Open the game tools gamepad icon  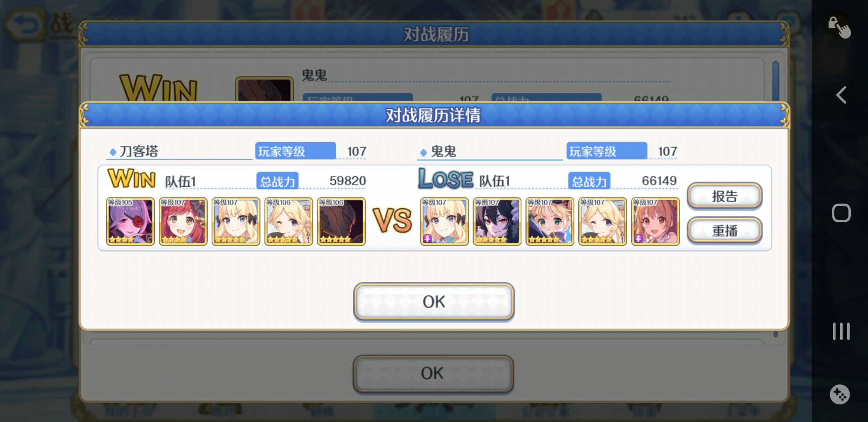tap(839, 394)
